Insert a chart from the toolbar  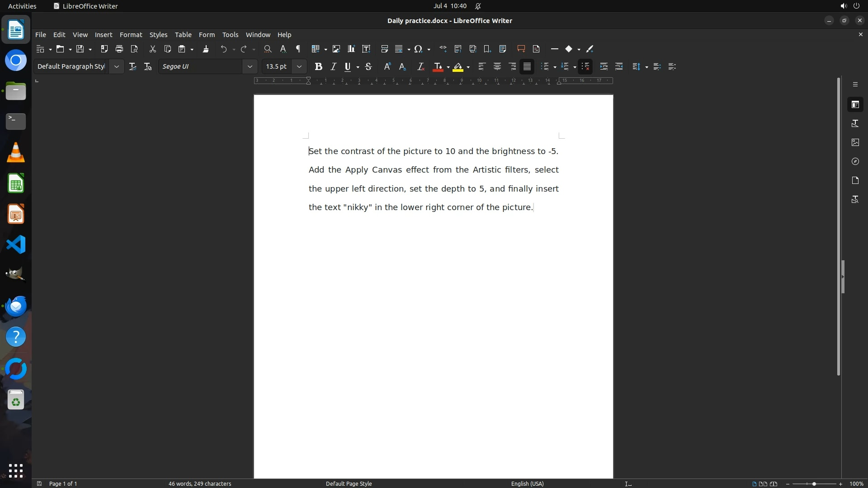(351, 49)
